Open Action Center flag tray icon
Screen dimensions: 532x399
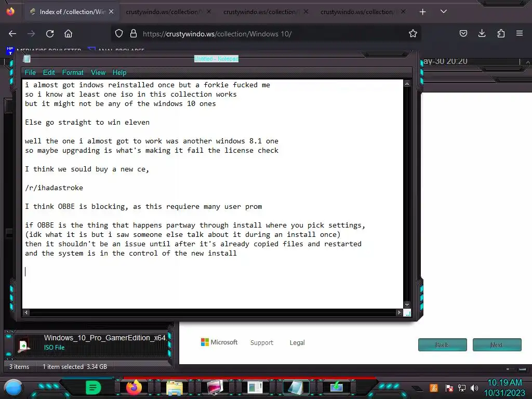click(449, 388)
